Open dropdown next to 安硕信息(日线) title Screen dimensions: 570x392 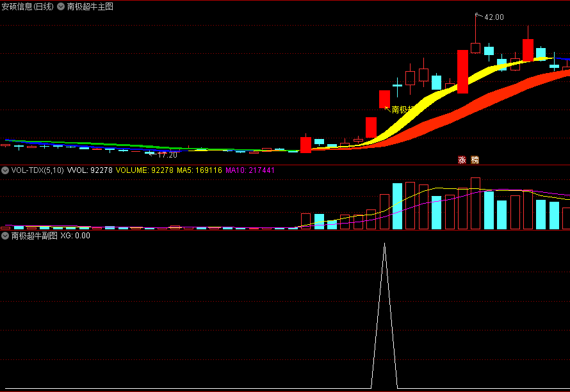pyautogui.click(x=61, y=6)
